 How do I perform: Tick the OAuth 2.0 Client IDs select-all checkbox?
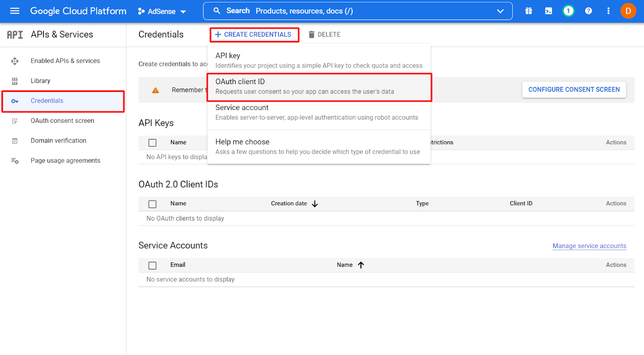tap(153, 204)
